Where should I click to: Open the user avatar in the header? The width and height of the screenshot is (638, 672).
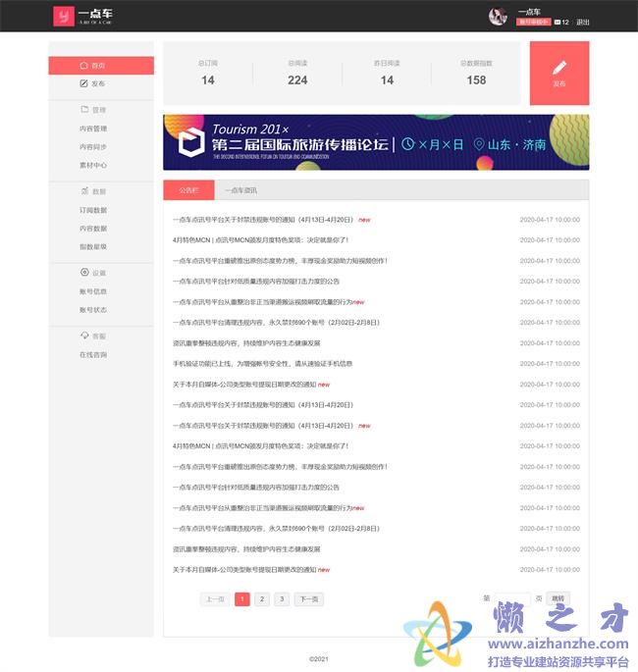pyautogui.click(x=499, y=17)
